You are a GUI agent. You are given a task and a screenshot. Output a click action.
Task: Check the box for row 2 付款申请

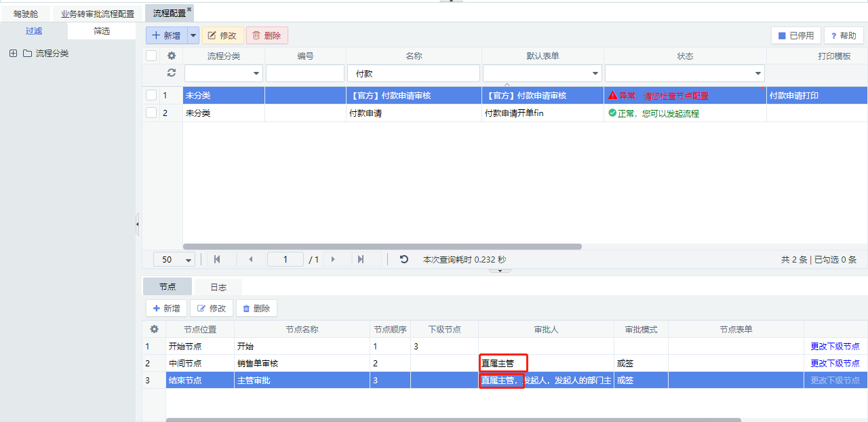click(151, 113)
